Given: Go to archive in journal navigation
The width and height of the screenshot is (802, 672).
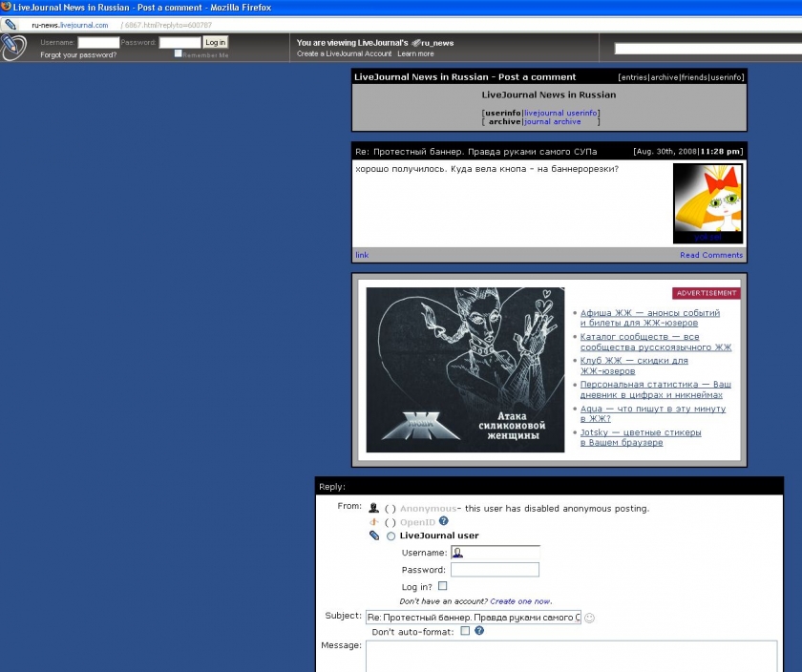Looking at the screenshot, I should (665, 77).
